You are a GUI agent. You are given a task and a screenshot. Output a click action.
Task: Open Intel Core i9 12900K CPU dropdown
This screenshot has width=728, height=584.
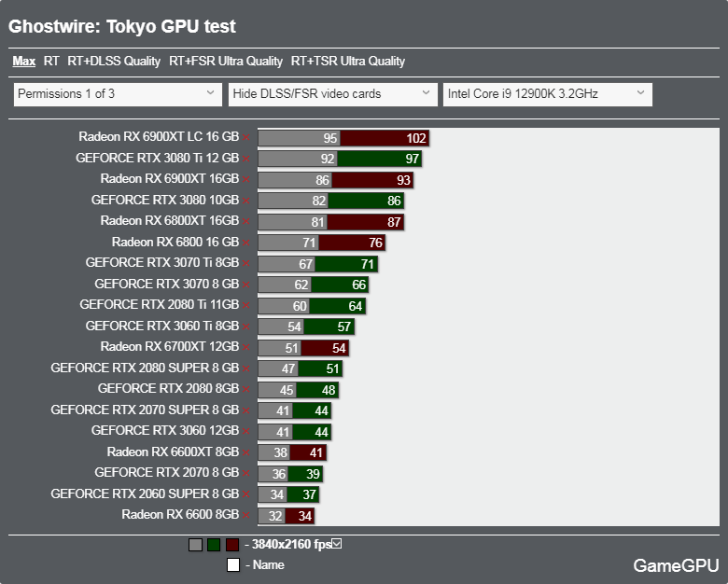click(548, 94)
